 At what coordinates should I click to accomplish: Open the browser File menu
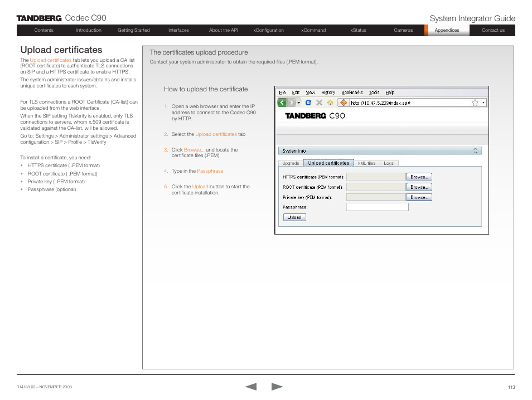coord(282,92)
